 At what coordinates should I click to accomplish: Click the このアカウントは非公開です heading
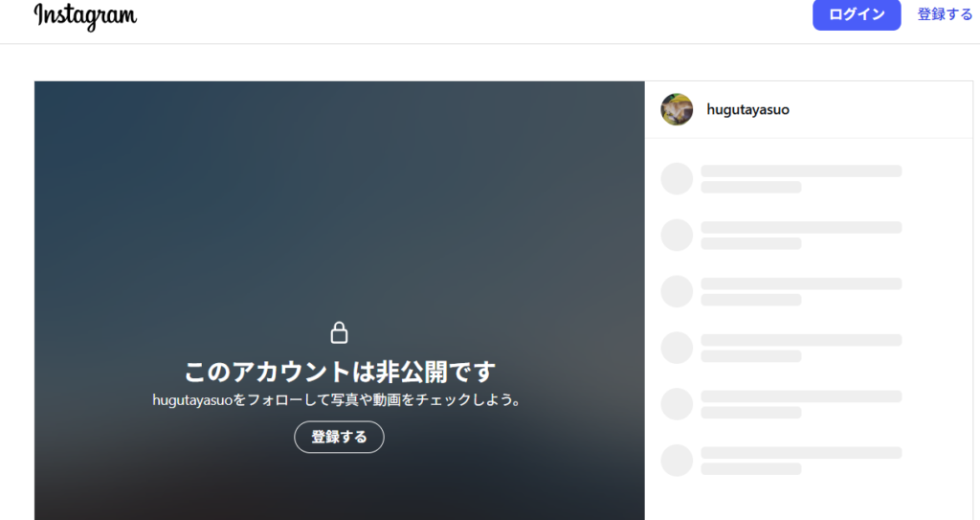(339, 372)
